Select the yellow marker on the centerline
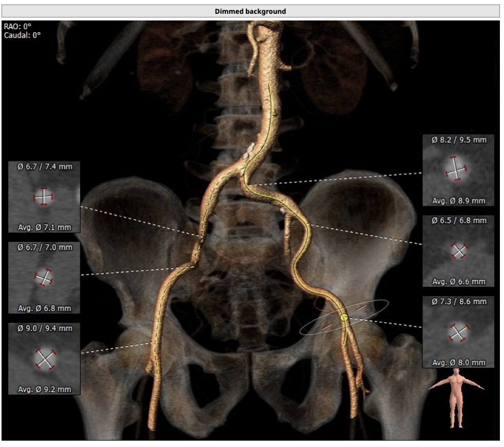The height and width of the screenshot is (447, 504). pos(344,318)
